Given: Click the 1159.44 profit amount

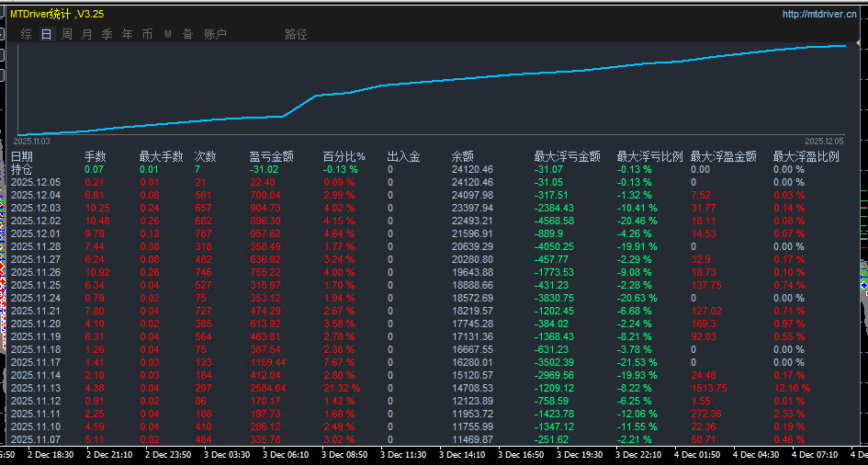Looking at the screenshot, I should pos(268,362).
